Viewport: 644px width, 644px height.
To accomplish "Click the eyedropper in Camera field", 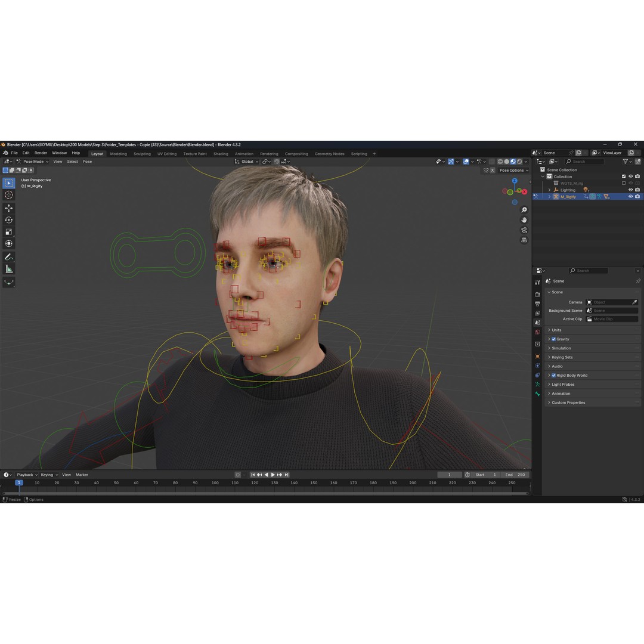I will click(x=634, y=302).
